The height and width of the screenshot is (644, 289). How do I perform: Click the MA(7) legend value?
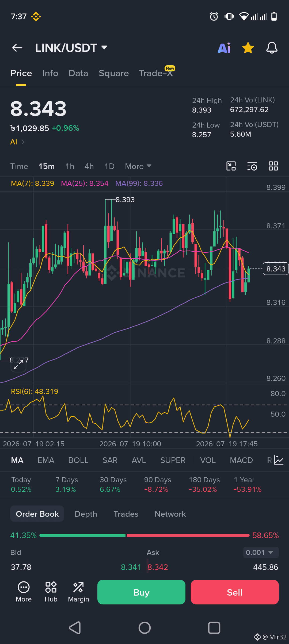[x=32, y=183]
